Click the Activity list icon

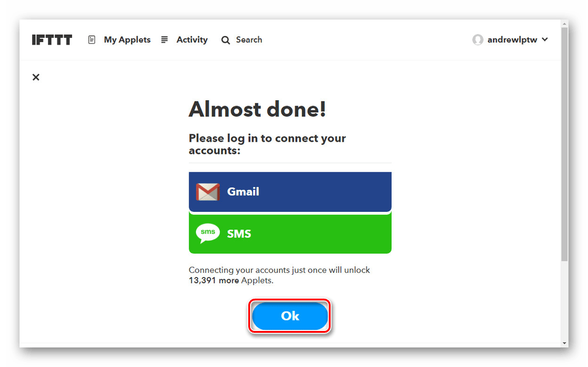tap(164, 40)
